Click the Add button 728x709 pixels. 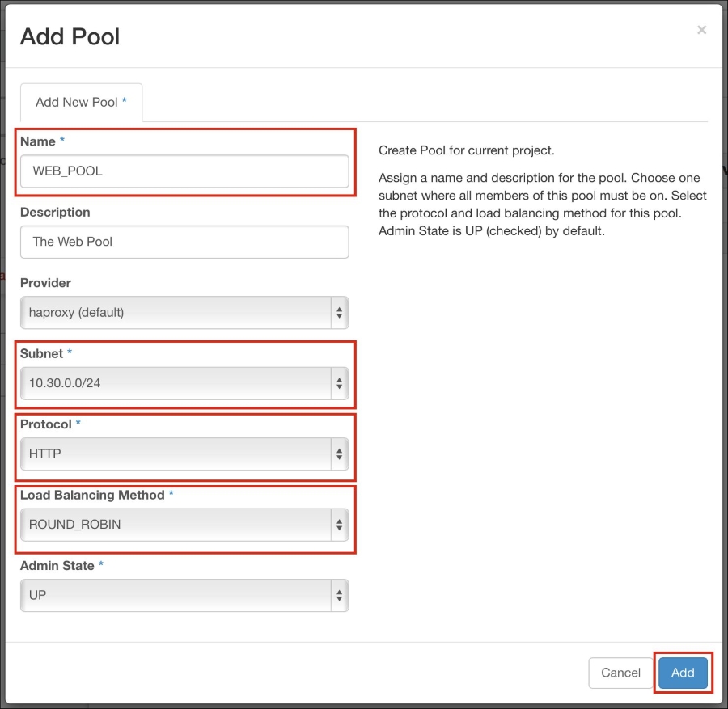(683, 673)
